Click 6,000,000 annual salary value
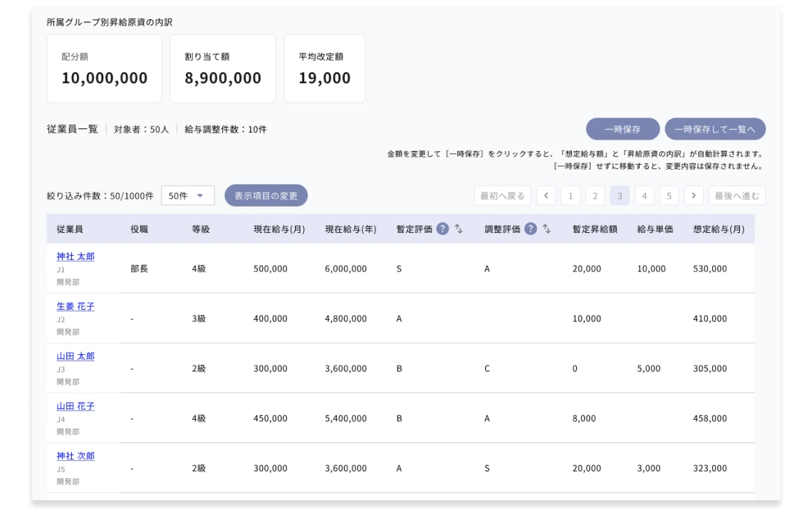The height and width of the screenshot is (513, 812). [345, 269]
